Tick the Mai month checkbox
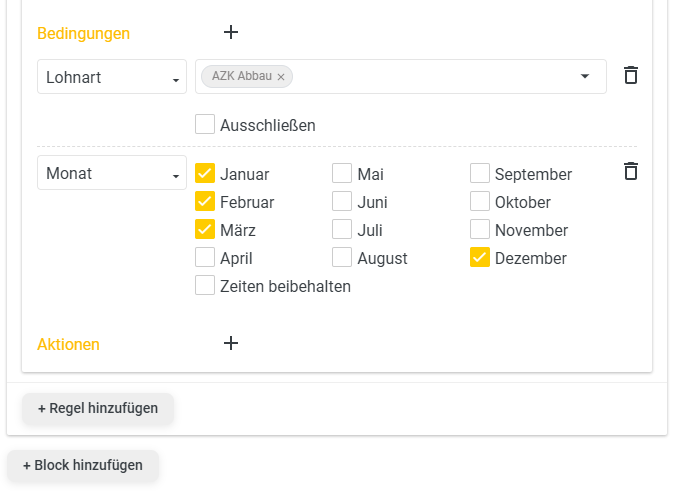The image size is (678, 491). 342,173
